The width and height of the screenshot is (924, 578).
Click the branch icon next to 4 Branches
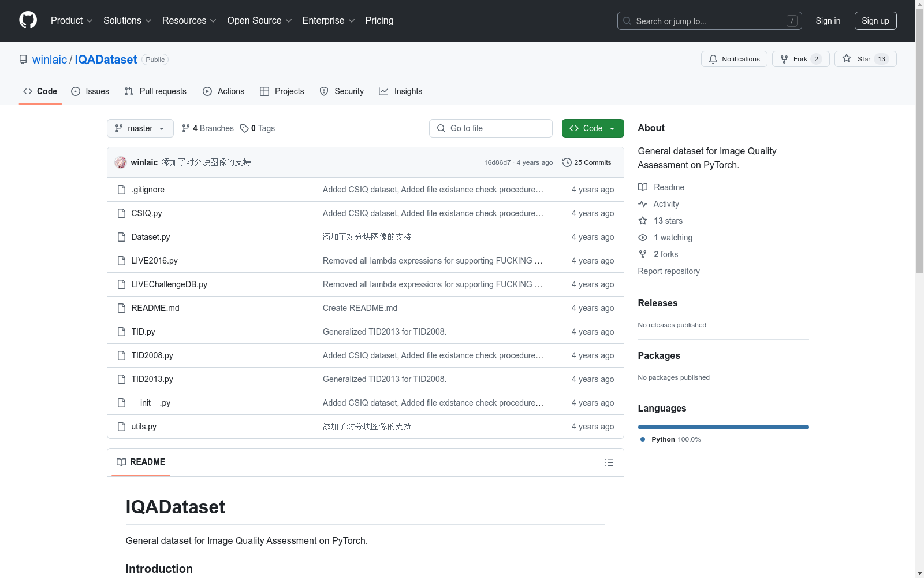click(186, 128)
